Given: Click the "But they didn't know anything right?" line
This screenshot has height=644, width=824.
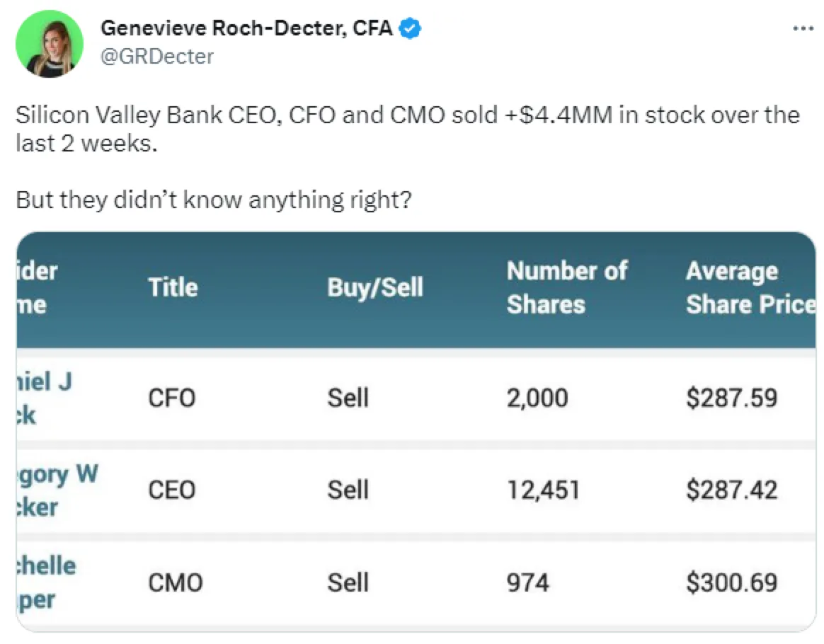Looking at the screenshot, I should pyautogui.click(x=213, y=200).
